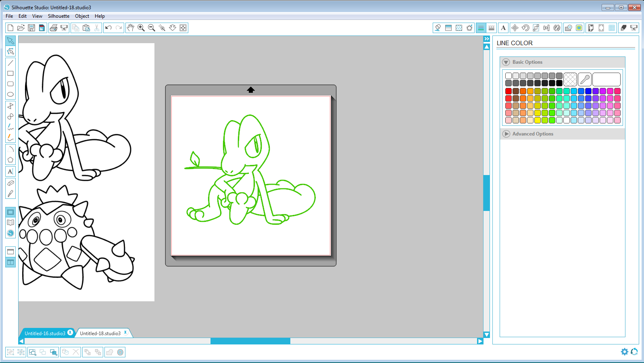This screenshot has width=644, height=363.
Task: Collapse the side panel with double chevron
Action: [487, 39]
